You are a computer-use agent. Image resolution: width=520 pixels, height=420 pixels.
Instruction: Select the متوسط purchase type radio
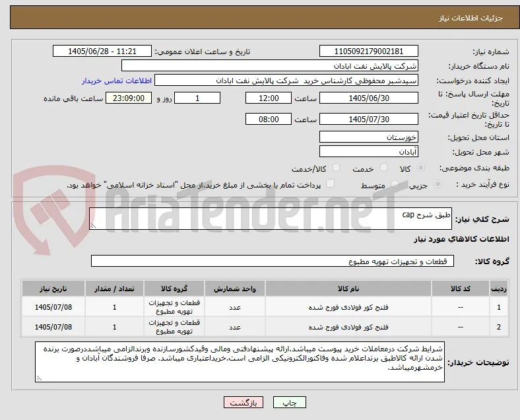pos(395,184)
